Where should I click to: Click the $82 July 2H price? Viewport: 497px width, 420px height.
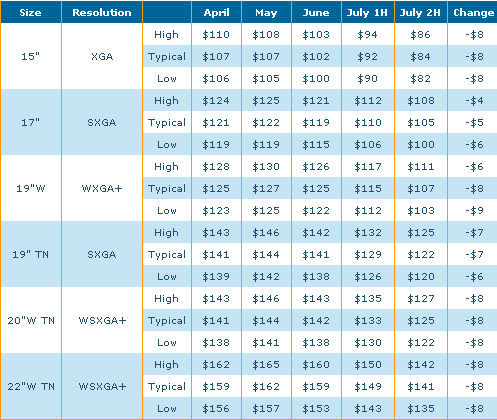point(421,78)
